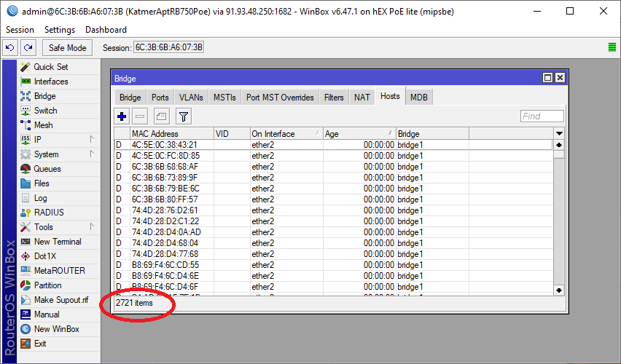Screen dimensions: 621x364
Task: Open the filter funnel in Hosts toolbar
Action: pyautogui.click(x=184, y=116)
